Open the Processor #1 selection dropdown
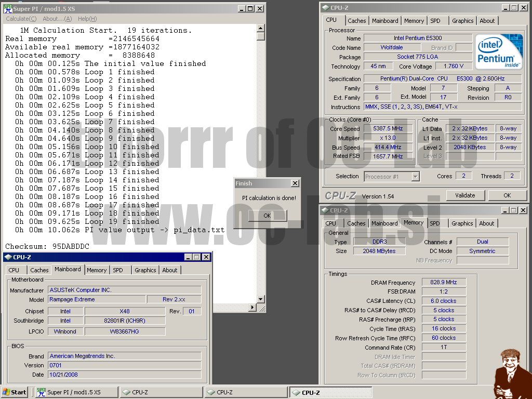This screenshot has width=532, height=399. tap(415, 177)
